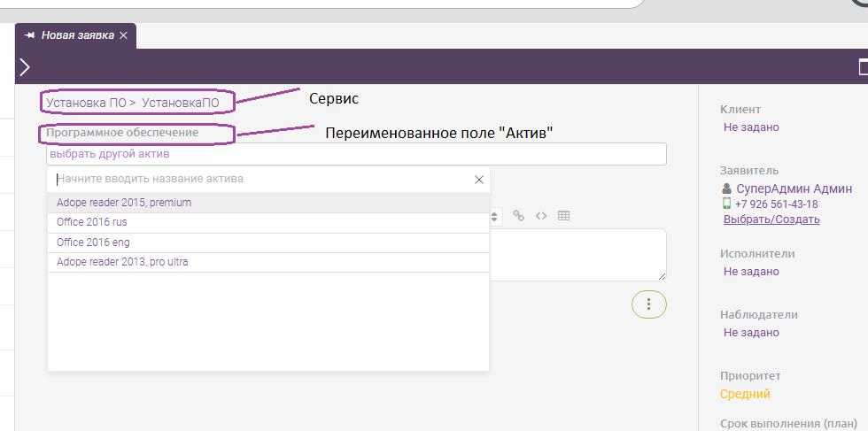Expand the sidebar with the chevron arrow
Screen dimensions: 868x431
click(x=25, y=67)
